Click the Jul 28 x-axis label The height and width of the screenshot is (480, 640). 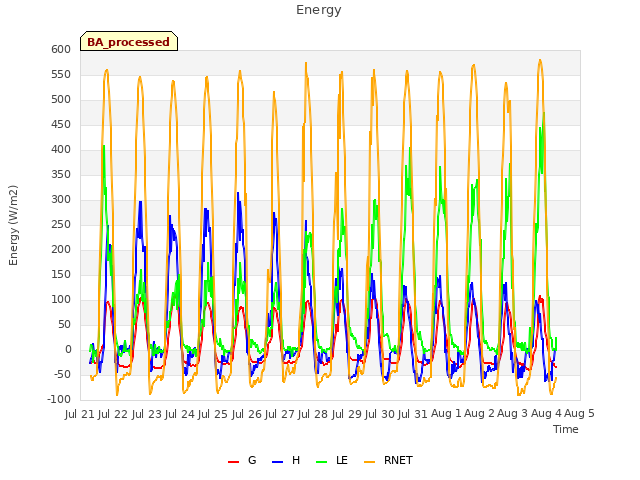(313, 414)
